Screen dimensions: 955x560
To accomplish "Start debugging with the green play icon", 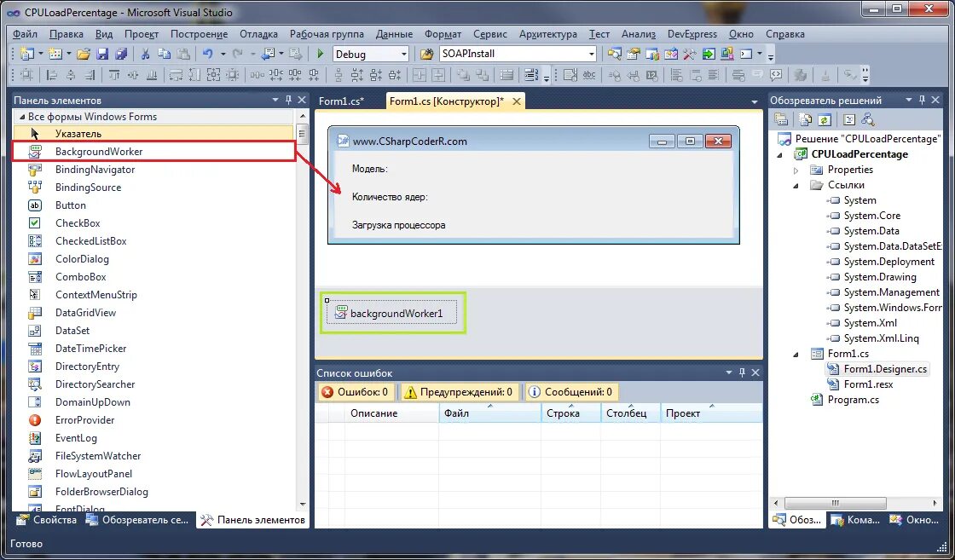I will tap(321, 54).
